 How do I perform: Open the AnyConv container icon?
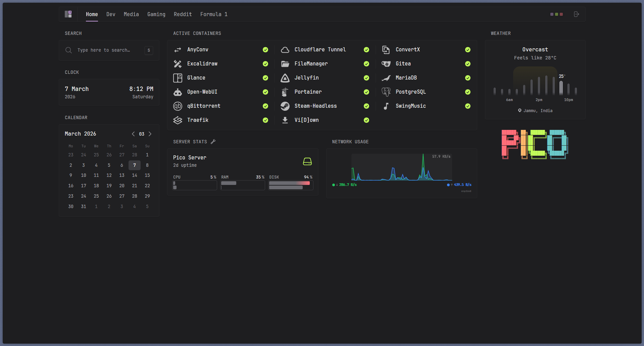[178, 50]
